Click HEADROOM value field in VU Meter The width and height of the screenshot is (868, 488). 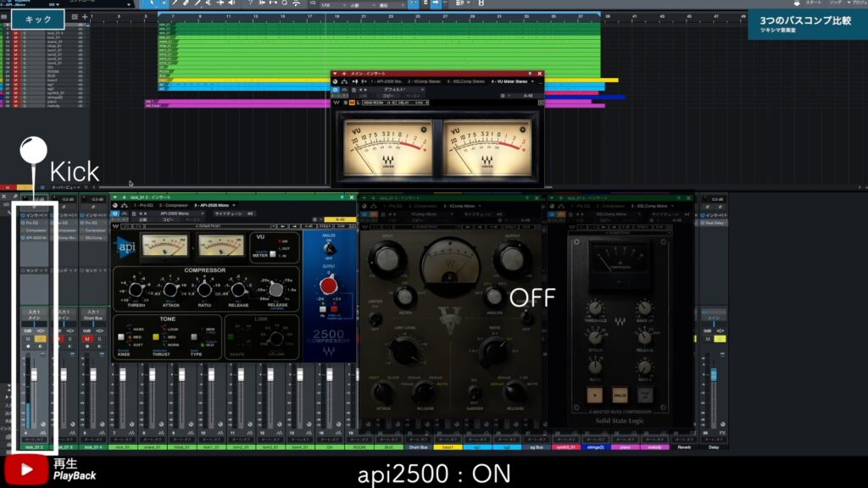coord(379,103)
